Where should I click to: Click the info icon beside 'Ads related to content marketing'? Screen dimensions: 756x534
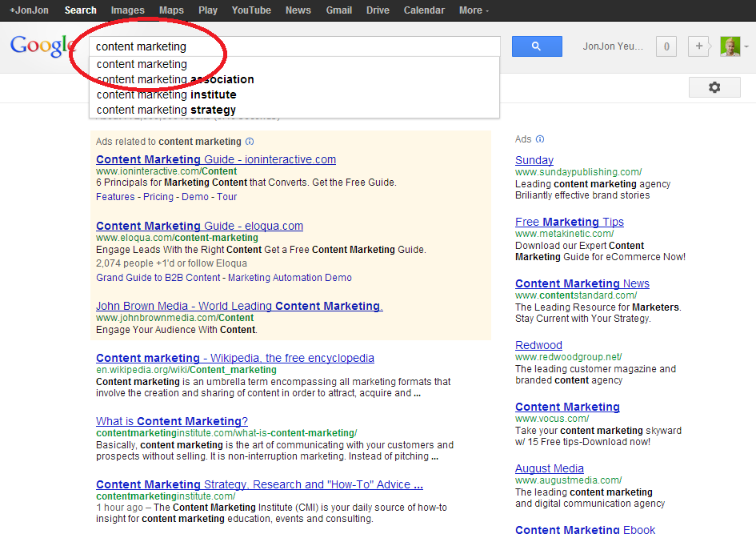point(250,142)
